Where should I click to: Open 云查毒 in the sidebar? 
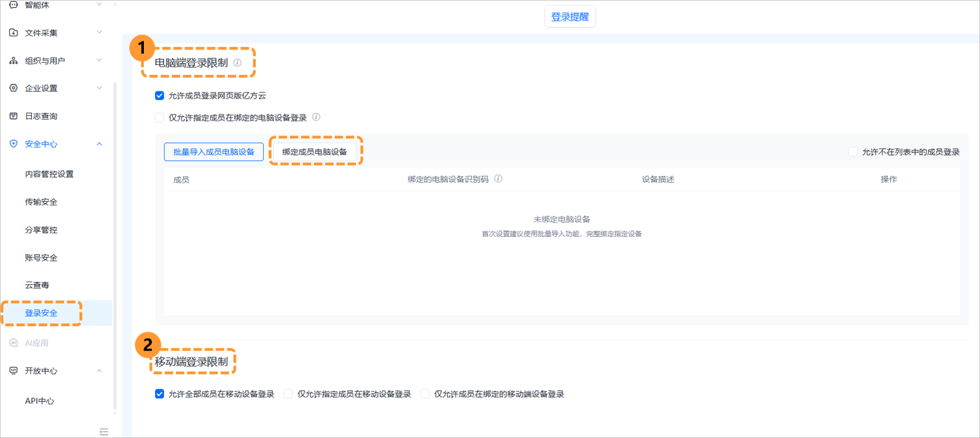(37, 285)
